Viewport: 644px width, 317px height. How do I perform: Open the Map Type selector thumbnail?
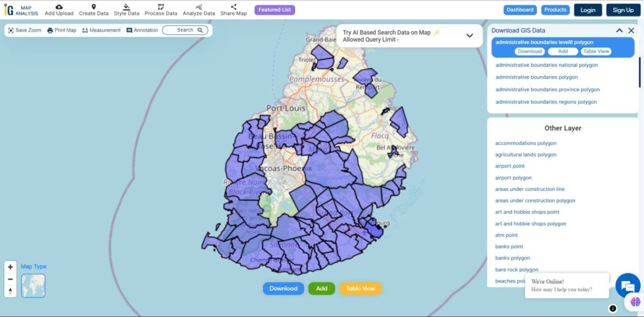point(33,285)
